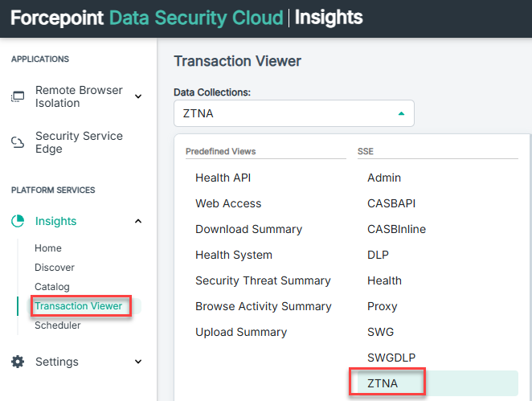
Task: Expand the Settings section chevron
Action: pos(137,362)
